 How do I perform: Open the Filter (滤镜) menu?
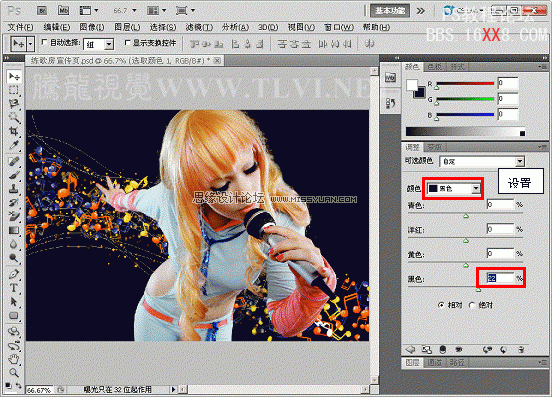click(199, 27)
